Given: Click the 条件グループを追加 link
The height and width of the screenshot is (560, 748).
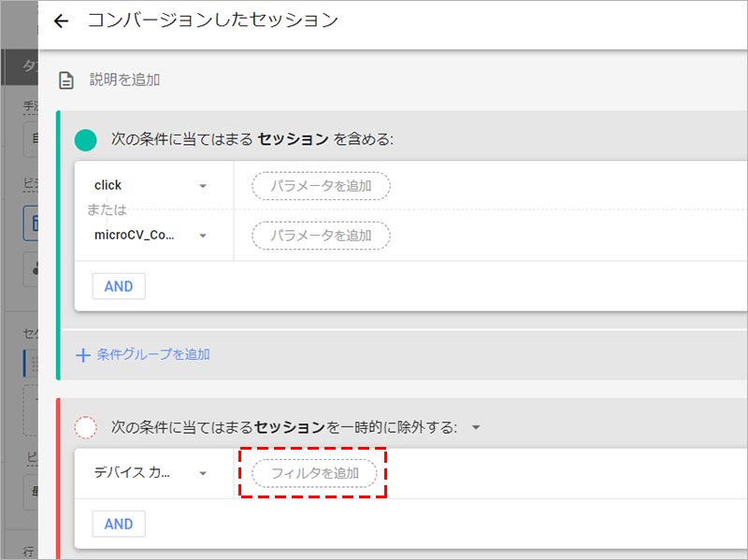Looking at the screenshot, I should coord(153,354).
